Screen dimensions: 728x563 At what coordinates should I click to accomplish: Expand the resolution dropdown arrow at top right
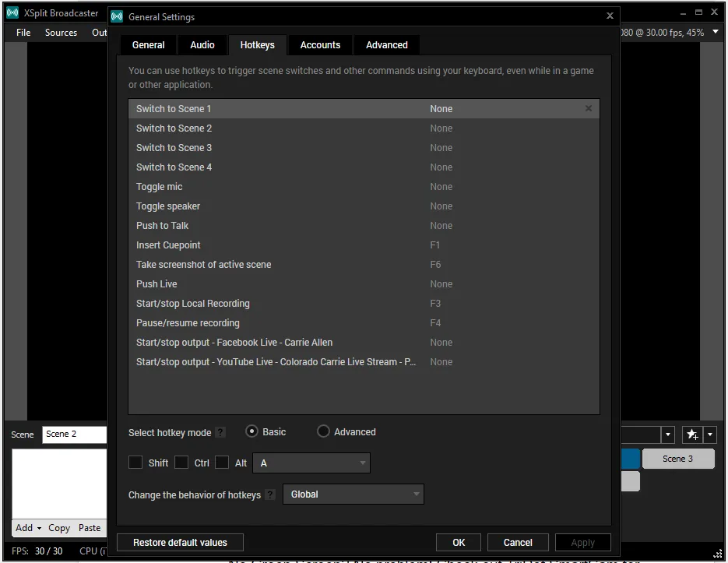[x=716, y=32]
